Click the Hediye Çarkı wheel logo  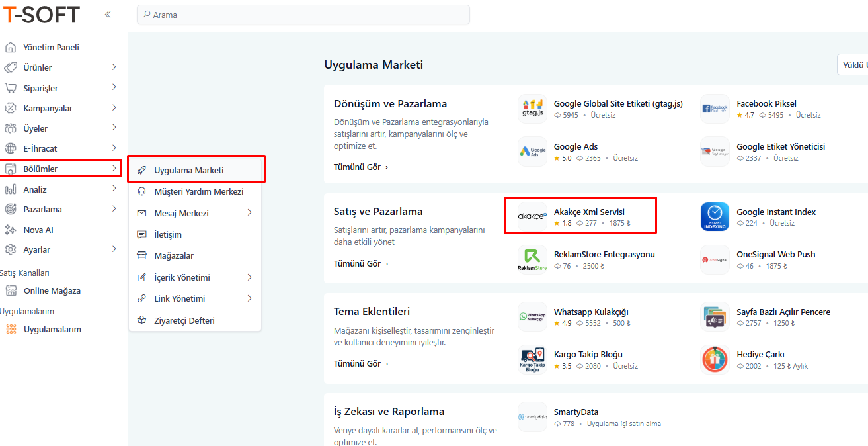pos(715,359)
